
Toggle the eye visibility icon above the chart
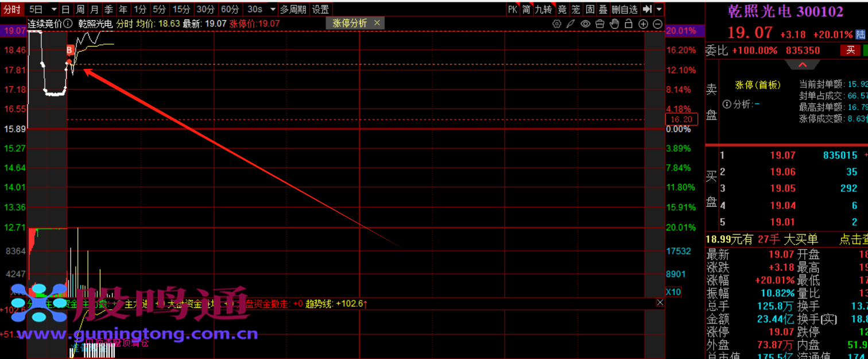[585, 24]
